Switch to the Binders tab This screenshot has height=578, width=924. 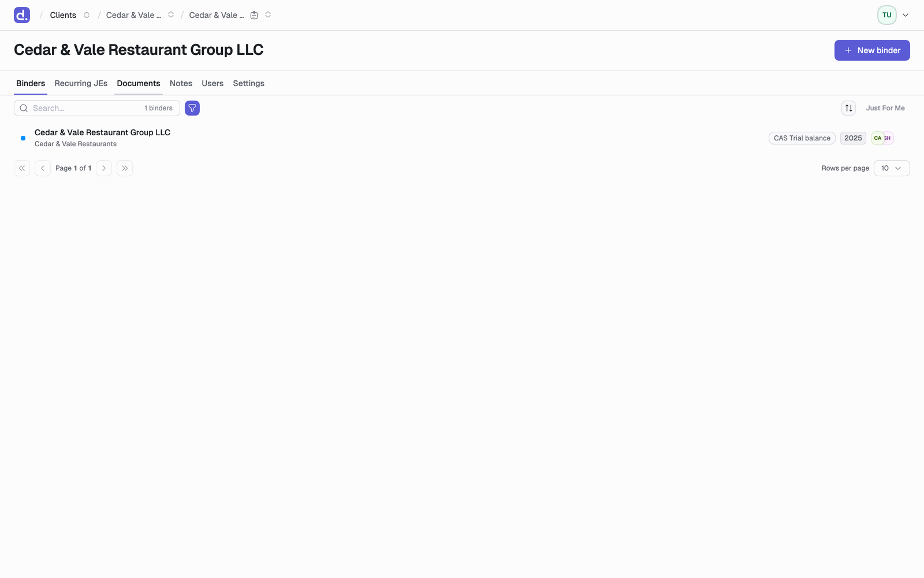[31, 83]
